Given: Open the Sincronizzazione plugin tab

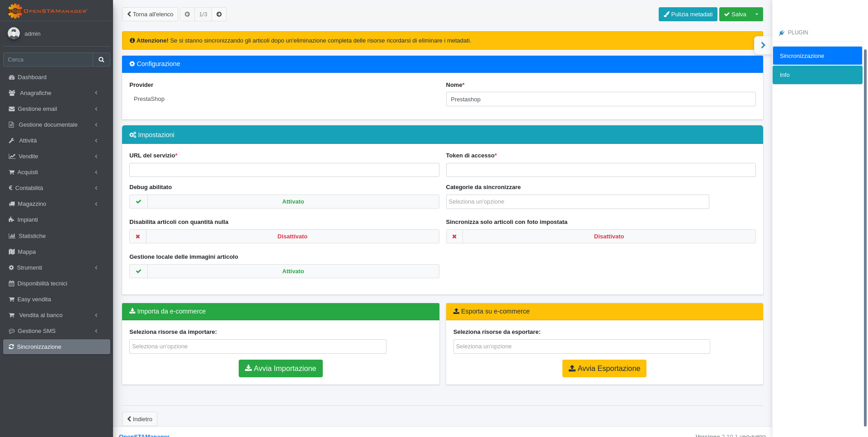Looking at the screenshot, I should pyautogui.click(x=817, y=56).
